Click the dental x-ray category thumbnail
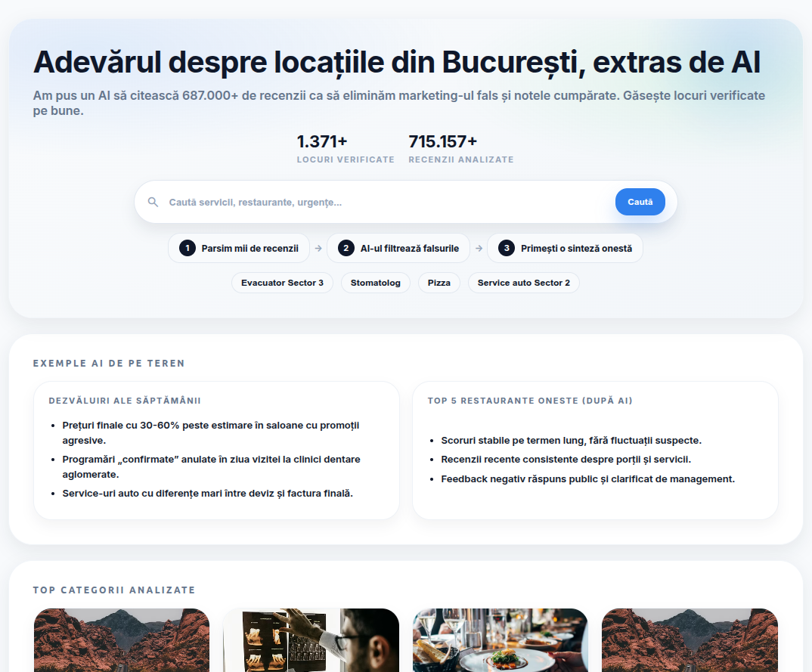Image resolution: width=812 pixels, height=672 pixels. [311, 640]
